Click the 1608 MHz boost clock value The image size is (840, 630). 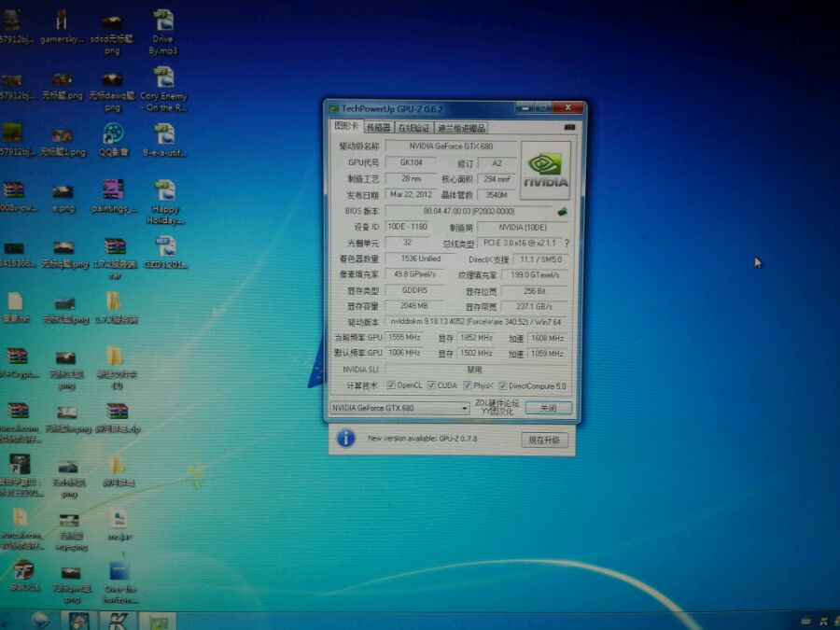tap(547, 338)
